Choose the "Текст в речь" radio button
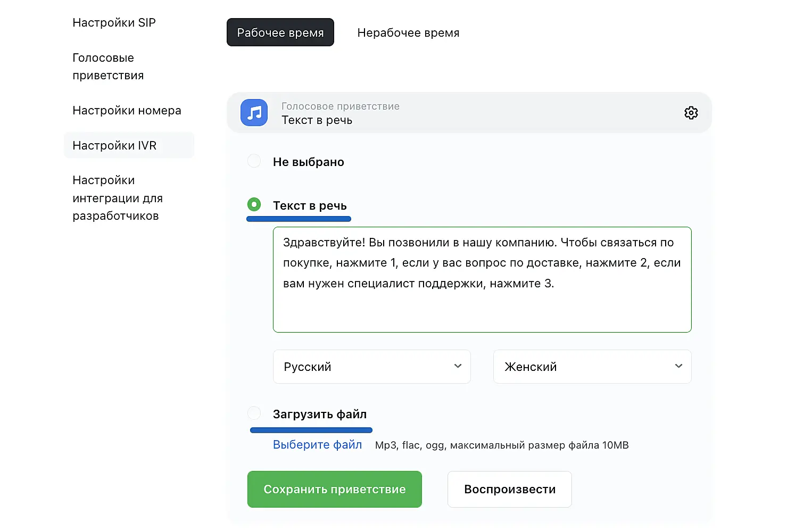This screenshot has width=812, height=530. 254,204
